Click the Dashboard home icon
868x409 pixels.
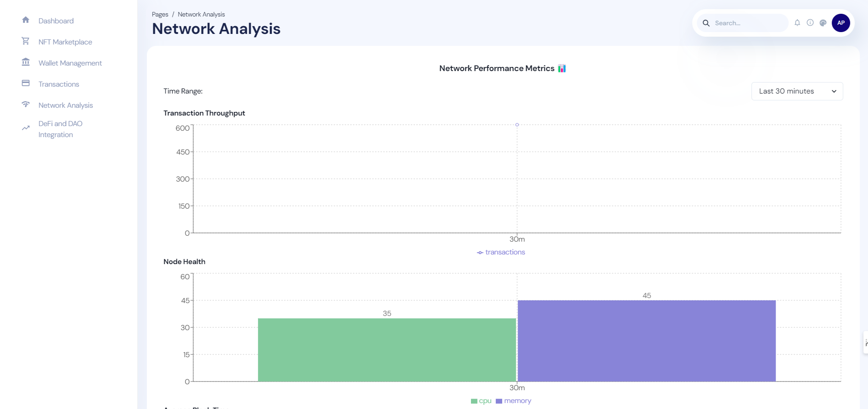pos(26,20)
